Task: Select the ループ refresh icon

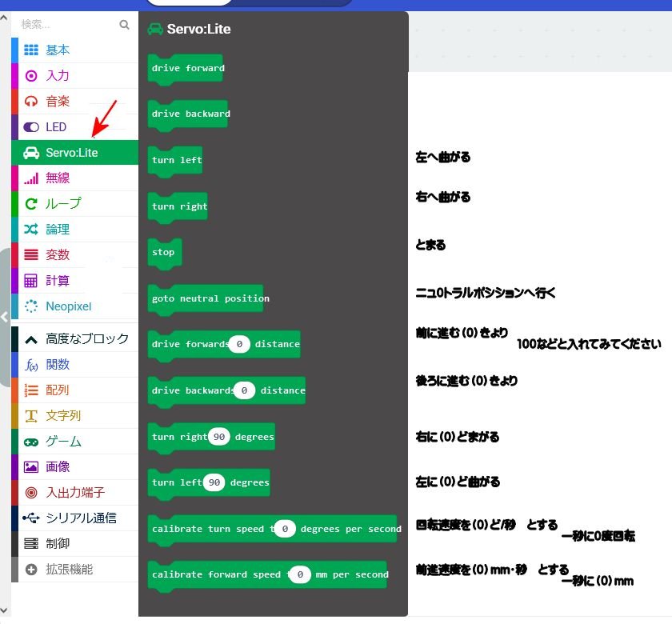Action: (31, 204)
